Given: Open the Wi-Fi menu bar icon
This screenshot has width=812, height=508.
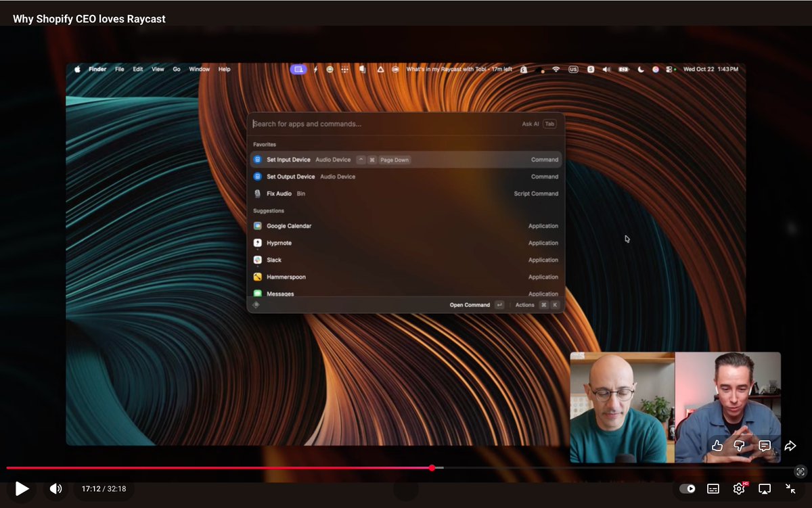Looking at the screenshot, I should [556, 69].
